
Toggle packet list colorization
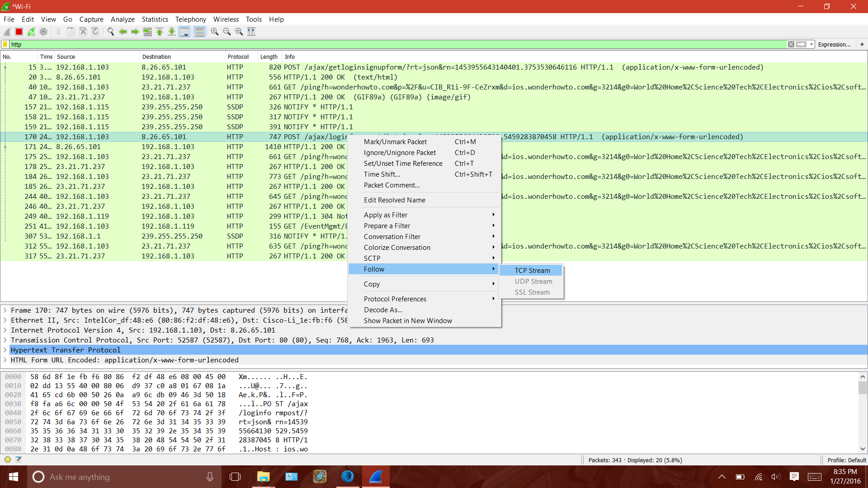pos(199,32)
